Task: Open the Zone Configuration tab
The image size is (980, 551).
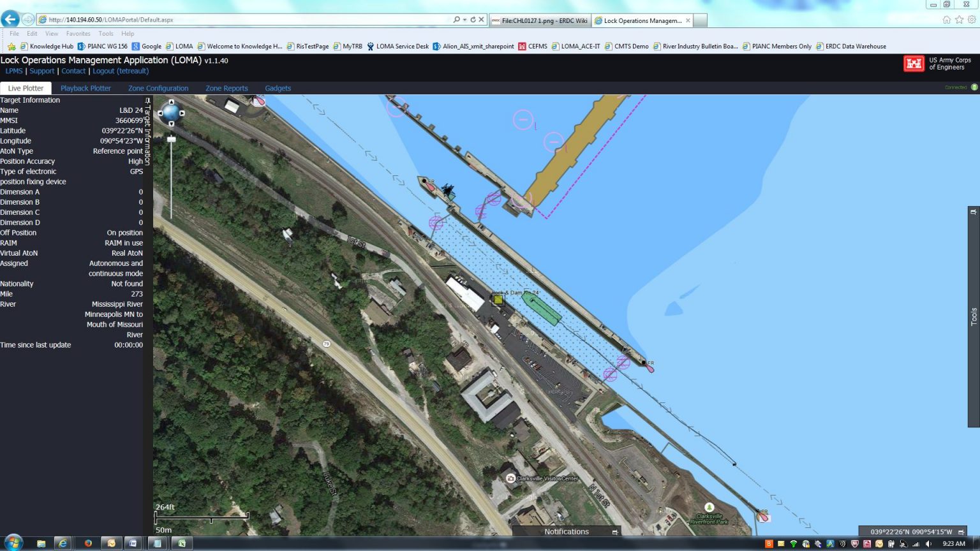Action: [x=158, y=89]
